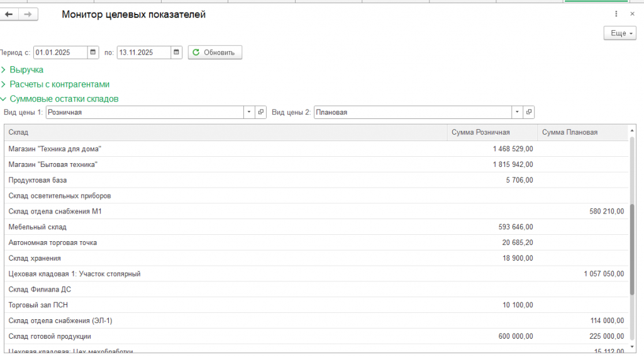Viewport: 644px width, 357px height.
Task: Open the Розничная price type reference form
Action: (x=261, y=112)
